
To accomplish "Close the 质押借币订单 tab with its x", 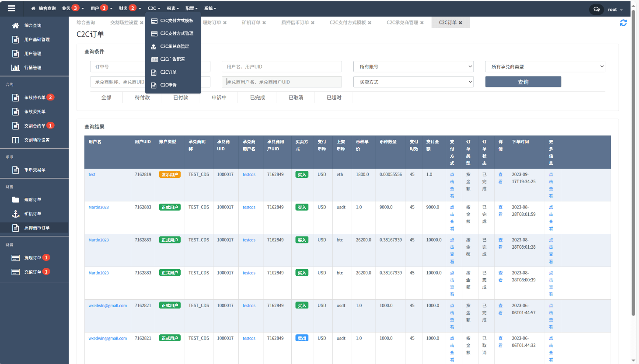I will [x=313, y=23].
